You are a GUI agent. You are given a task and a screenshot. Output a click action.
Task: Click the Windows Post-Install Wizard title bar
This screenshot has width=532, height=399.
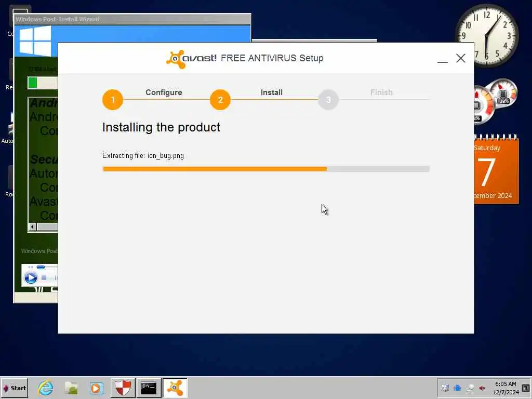tap(132, 19)
